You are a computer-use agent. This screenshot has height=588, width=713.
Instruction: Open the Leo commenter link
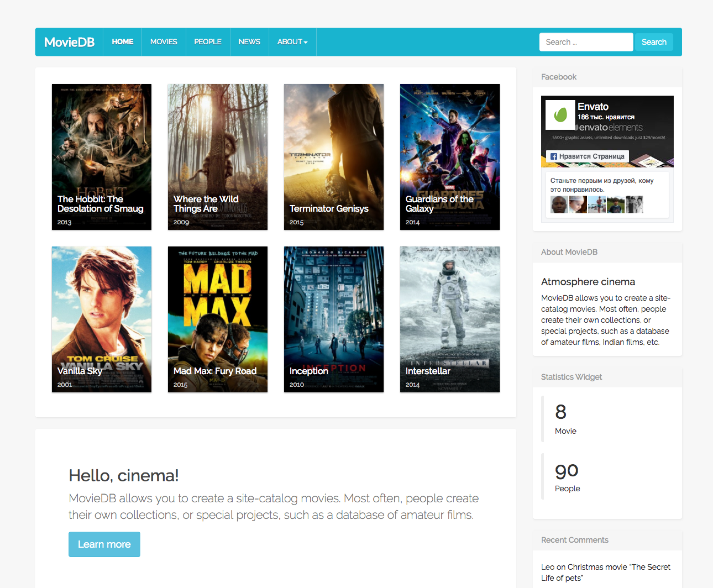[547, 567]
